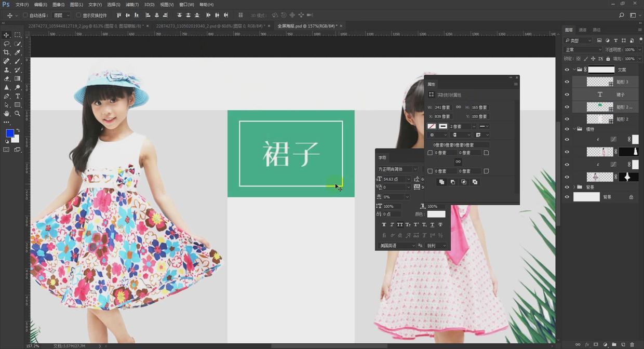The height and width of the screenshot is (349, 644).
Task: Select the Lasso tool
Action: [7, 44]
